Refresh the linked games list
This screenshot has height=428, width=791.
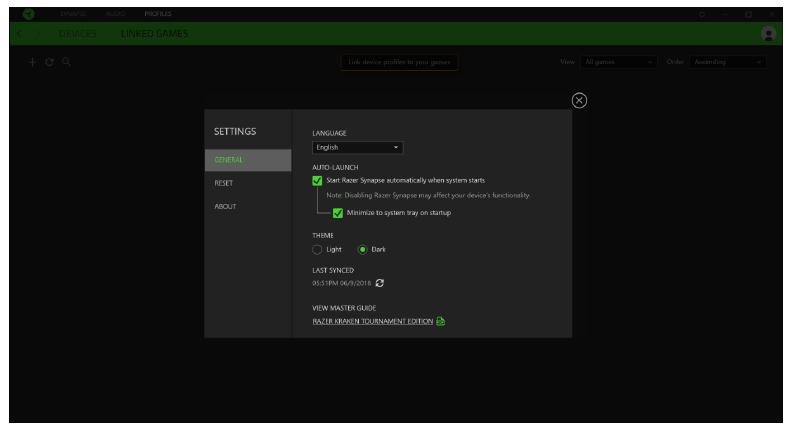coord(49,62)
